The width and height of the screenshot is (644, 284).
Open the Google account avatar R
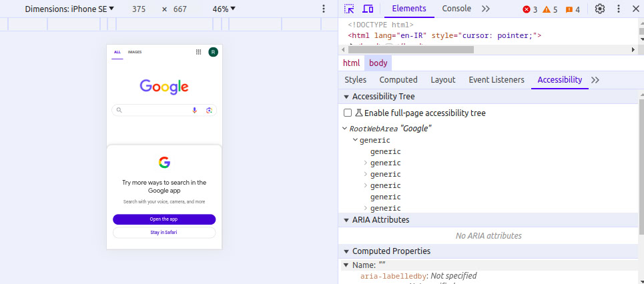[x=213, y=52]
